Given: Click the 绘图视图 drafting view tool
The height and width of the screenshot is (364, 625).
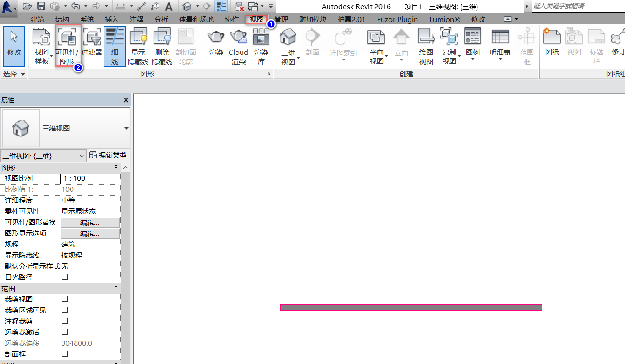Looking at the screenshot, I should (426, 46).
